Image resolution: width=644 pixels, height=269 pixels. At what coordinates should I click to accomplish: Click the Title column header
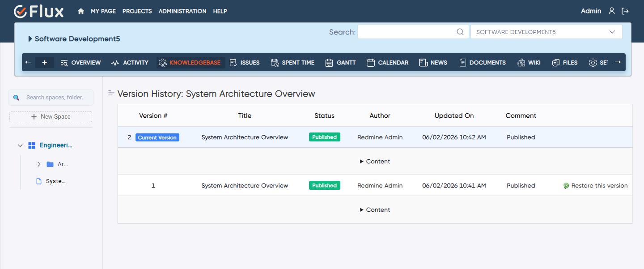pos(245,115)
